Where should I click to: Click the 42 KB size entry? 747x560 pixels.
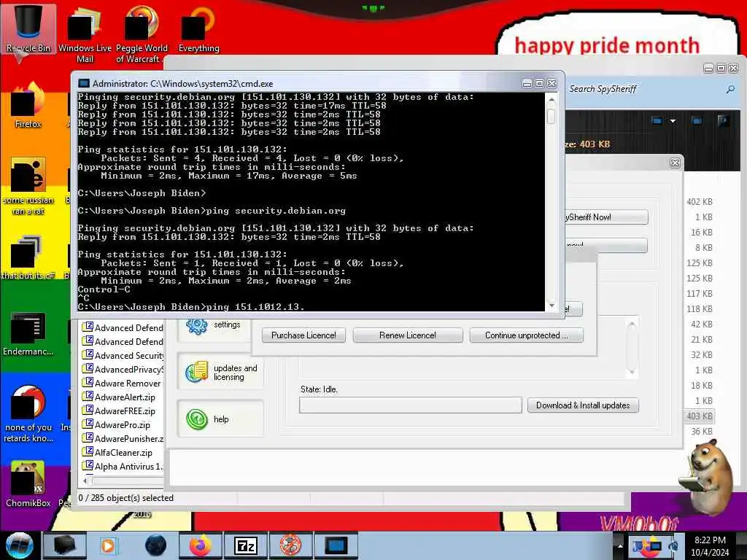701,324
